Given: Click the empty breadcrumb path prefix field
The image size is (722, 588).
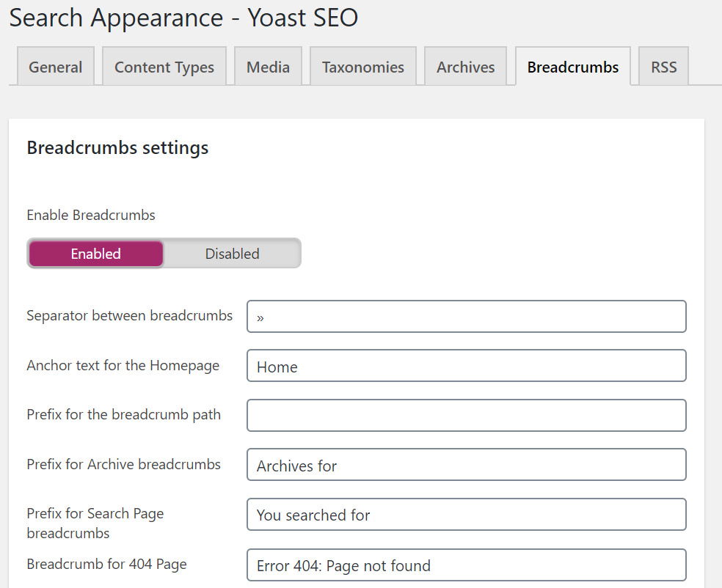Looking at the screenshot, I should pyautogui.click(x=467, y=416).
